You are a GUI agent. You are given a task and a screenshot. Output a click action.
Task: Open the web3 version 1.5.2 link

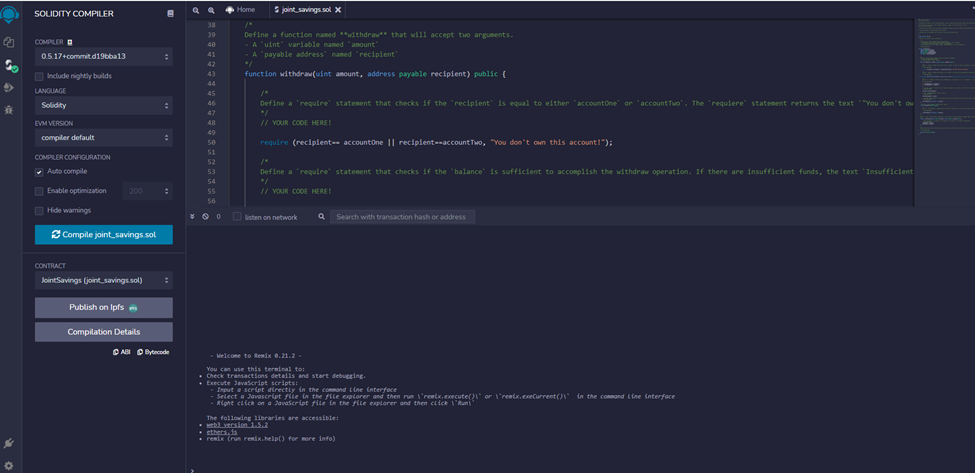point(237,425)
